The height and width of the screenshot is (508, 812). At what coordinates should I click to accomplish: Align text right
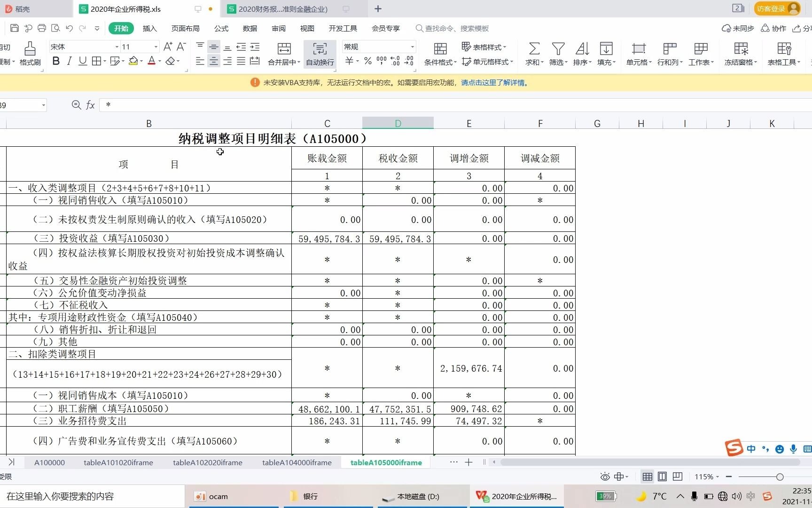(x=227, y=61)
